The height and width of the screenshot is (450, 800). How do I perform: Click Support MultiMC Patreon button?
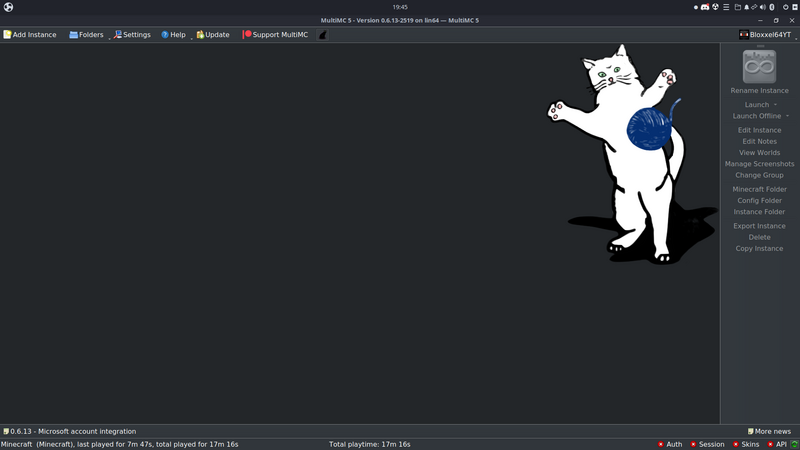275,35
